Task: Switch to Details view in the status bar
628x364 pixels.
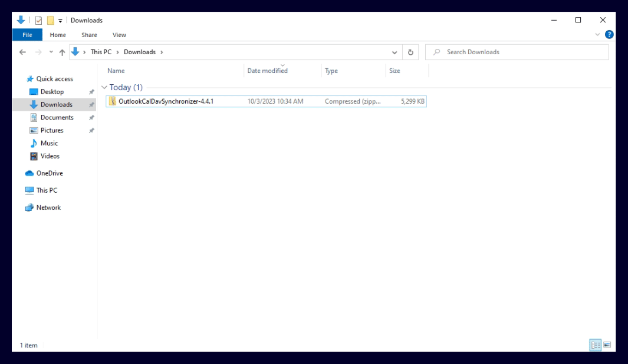Action: [596, 345]
